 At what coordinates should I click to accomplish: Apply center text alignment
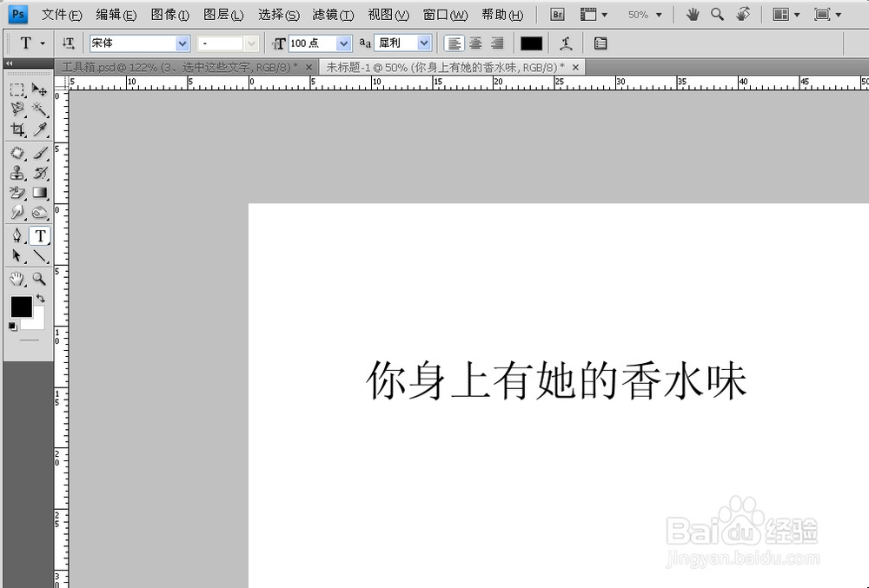[x=474, y=43]
